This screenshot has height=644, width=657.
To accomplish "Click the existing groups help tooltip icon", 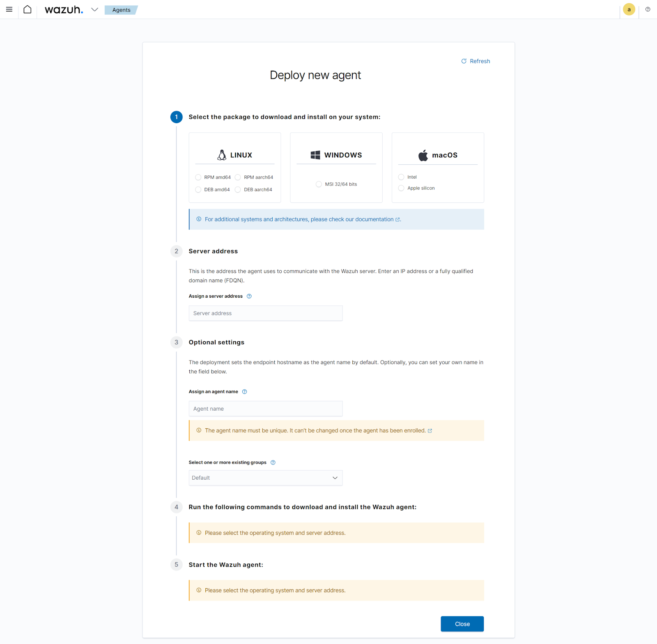I will pyautogui.click(x=273, y=462).
